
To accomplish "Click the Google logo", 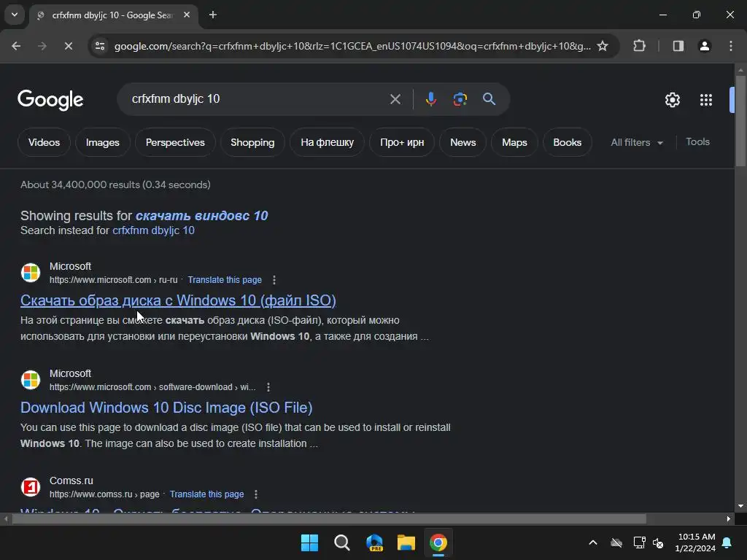I will [50, 100].
